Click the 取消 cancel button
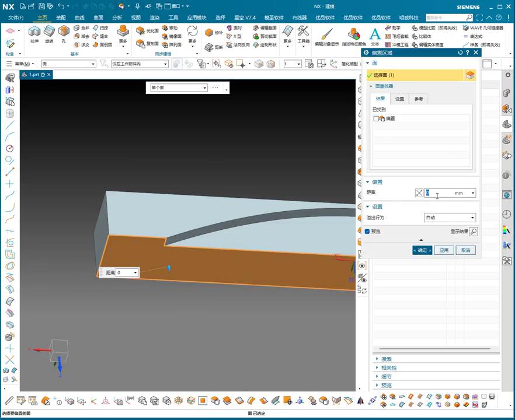Screen dimensions: 515x420 point(465,250)
